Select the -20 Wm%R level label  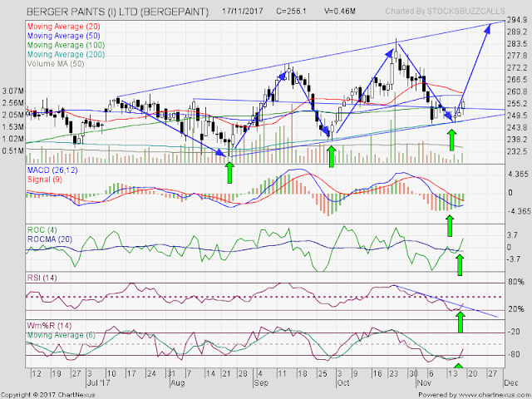514,332
